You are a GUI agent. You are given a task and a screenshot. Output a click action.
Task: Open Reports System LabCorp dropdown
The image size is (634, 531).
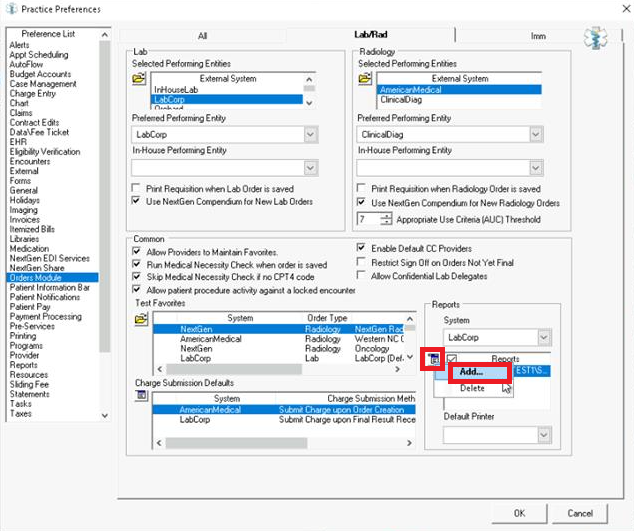(544, 337)
